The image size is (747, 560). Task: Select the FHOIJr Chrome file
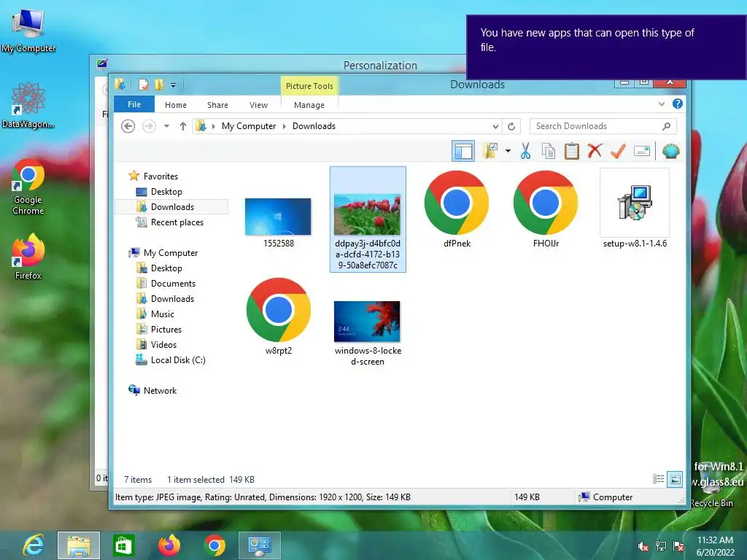[x=546, y=209]
